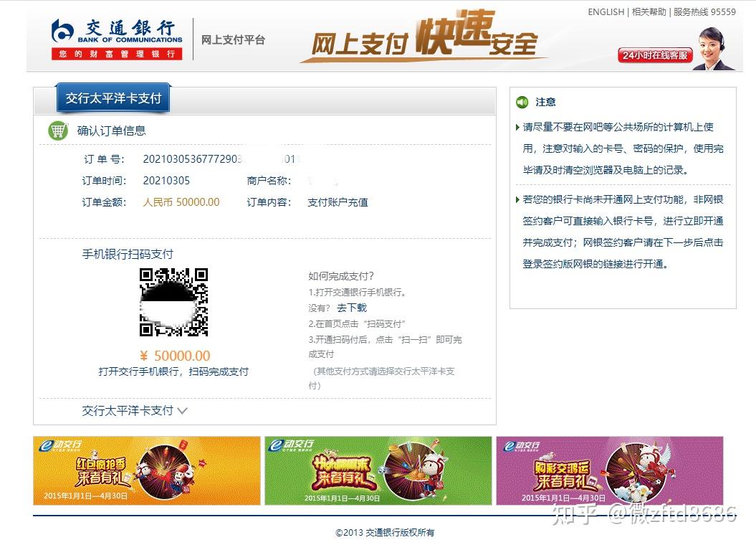Click the 如何完成支付? text
Image resolution: width=756 pixels, height=545 pixels.
tap(341, 276)
